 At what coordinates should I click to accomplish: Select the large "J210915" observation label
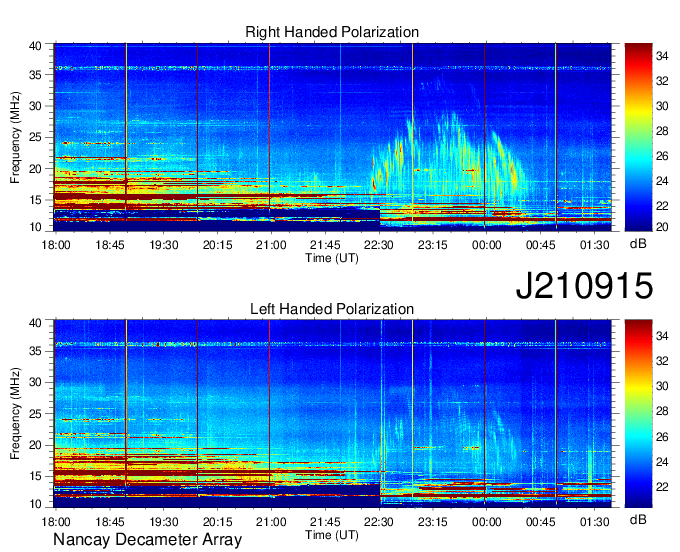tap(584, 285)
